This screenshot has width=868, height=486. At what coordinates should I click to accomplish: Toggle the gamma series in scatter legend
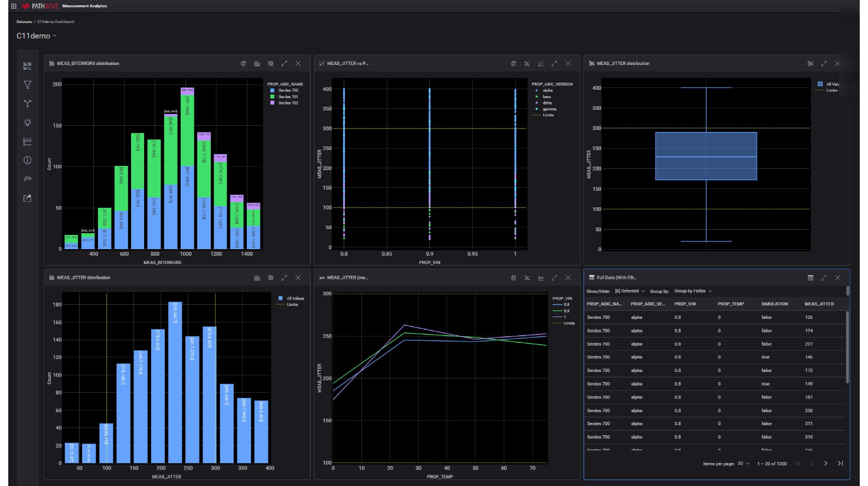coord(549,109)
